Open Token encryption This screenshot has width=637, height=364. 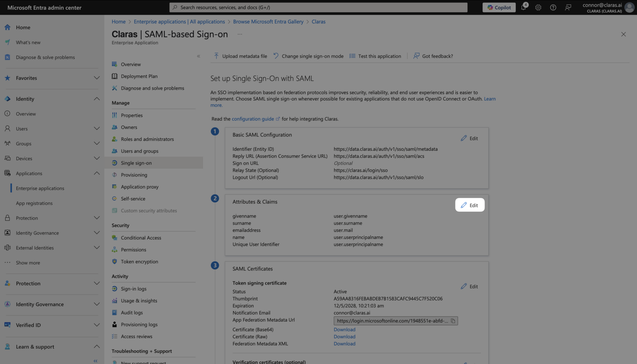coord(139,261)
